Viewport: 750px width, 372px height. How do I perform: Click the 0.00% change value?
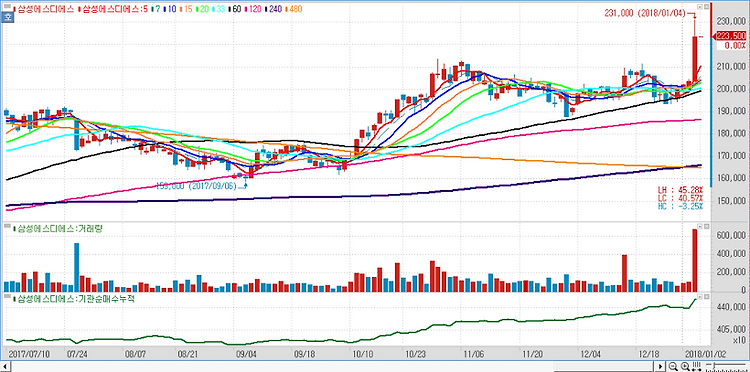(x=734, y=45)
